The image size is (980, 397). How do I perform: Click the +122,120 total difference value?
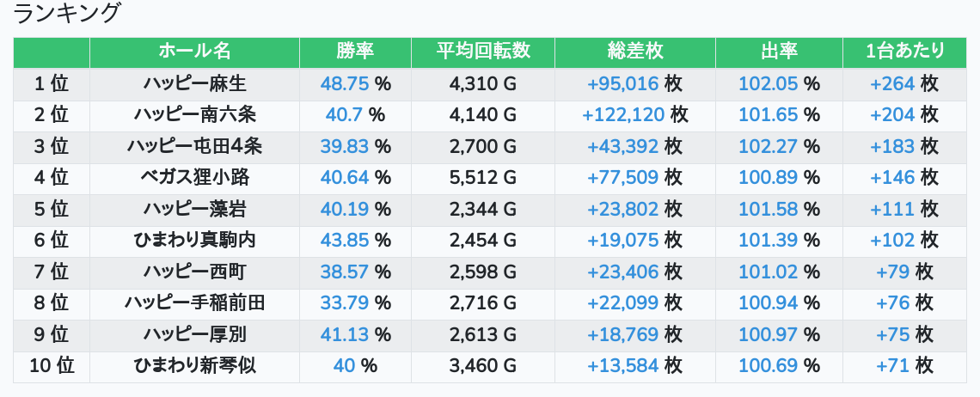[622, 114]
